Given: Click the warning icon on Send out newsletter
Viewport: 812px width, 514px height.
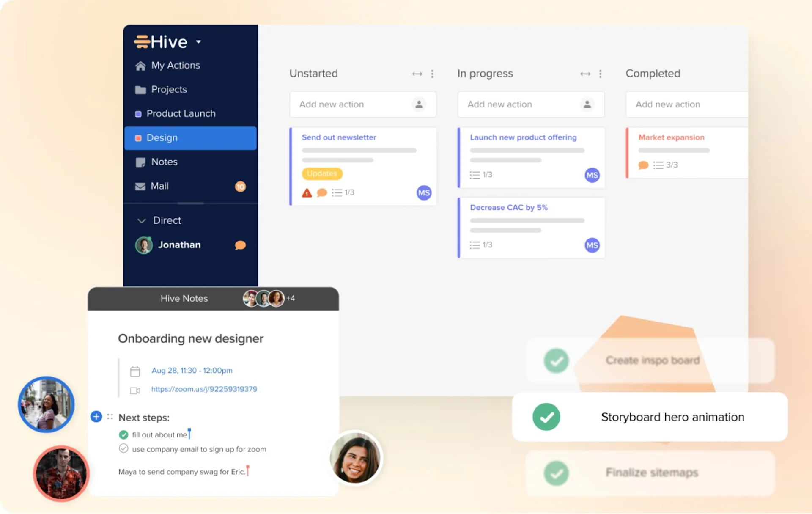Looking at the screenshot, I should tap(306, 192).
